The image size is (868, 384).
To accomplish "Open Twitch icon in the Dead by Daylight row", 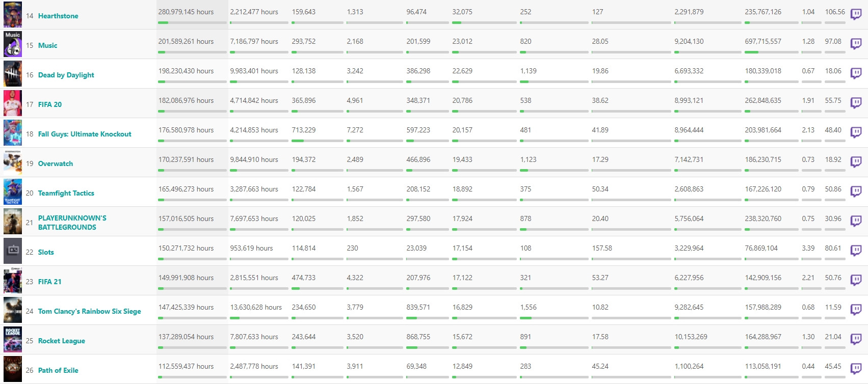I will [856, 74].
